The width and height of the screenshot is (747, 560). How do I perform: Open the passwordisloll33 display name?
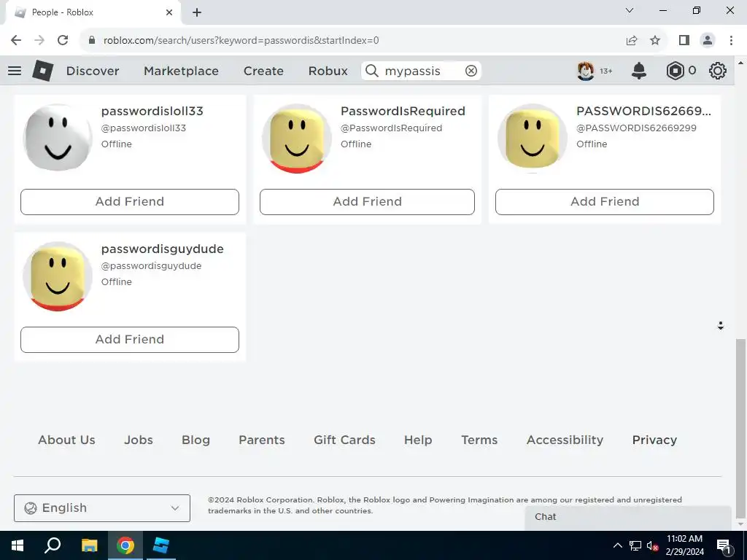click(152, 111)
